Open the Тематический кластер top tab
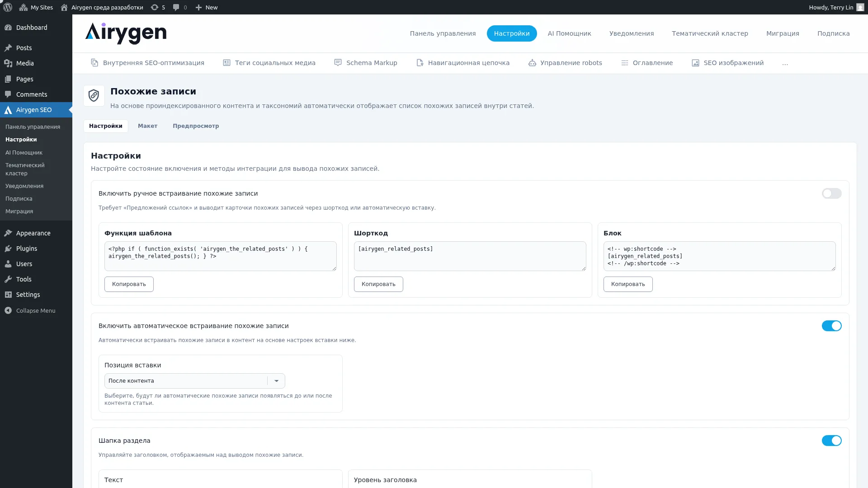Screen dimensions: 868x488 coord(710,33)
